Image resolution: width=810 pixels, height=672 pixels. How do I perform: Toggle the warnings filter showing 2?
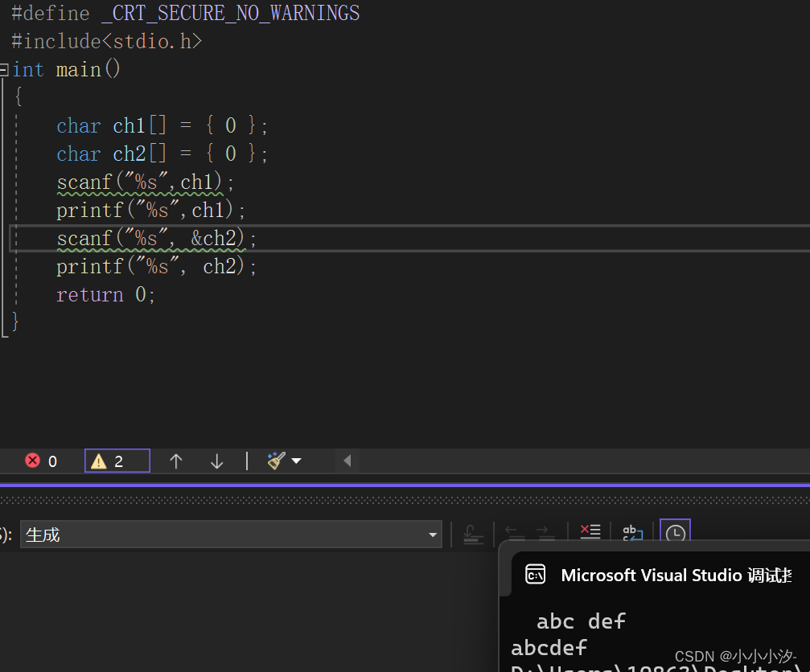pos(117,461)
